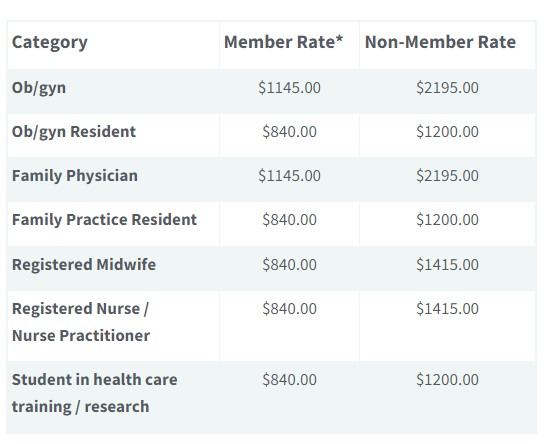Select the Ob/gyn Resident row label
Viewport: 553px width, 444px height.
click(74, 132)
